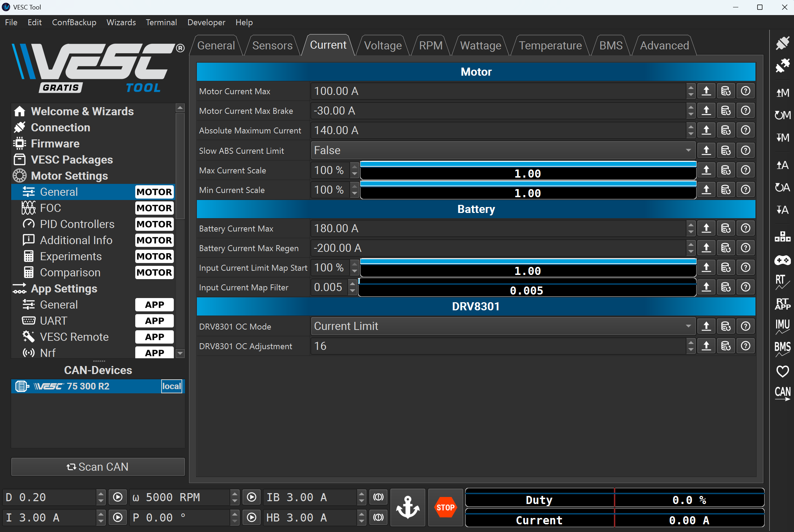Viewport: 794px width, 532px height.
Task: Click help icon for Motor Current Max
Action: (x=746, y=91)
